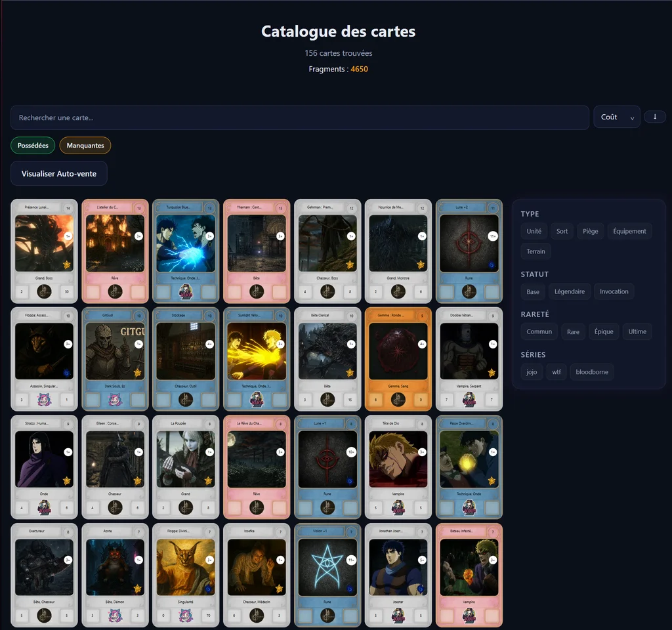Select the jojo series filter
The height and width of the screenshot is (630, 672).
pos(532,372)
